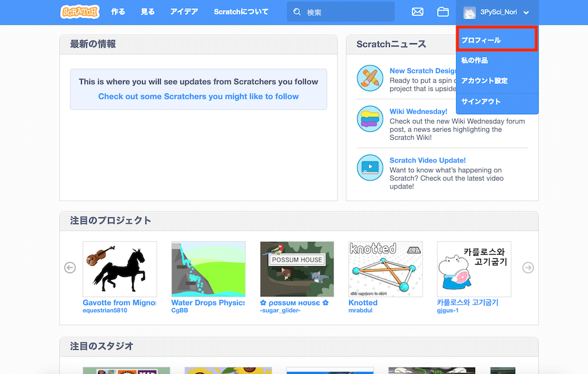Click the 最新の情報 section heading

point(93,44)
